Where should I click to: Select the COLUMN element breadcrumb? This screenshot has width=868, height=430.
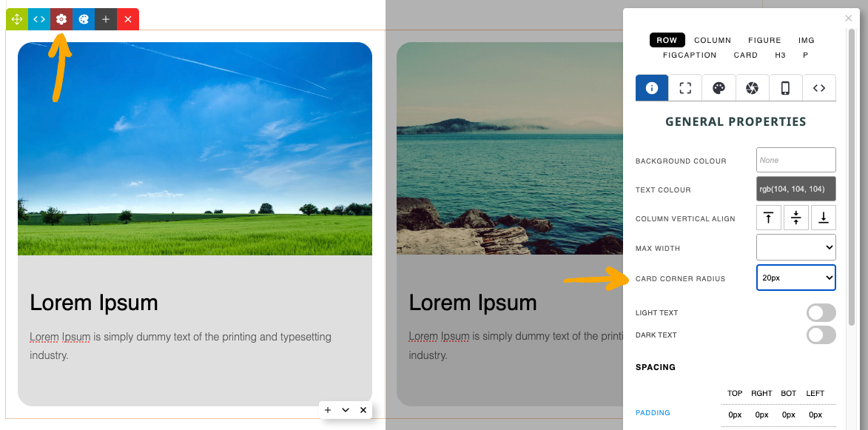[712, 41]
